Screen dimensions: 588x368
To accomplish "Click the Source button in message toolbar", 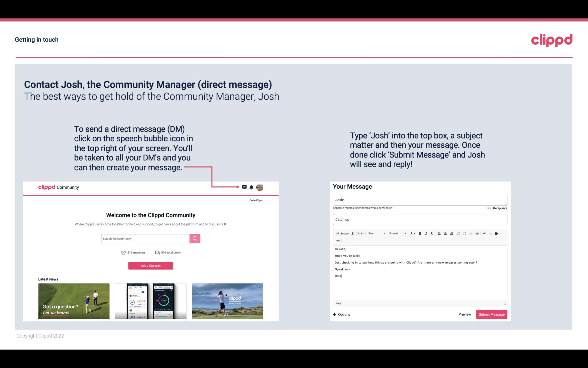I will (342, 234).
